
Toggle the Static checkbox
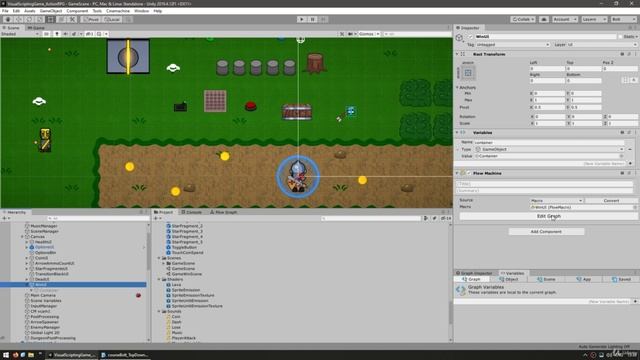point(620,37)
